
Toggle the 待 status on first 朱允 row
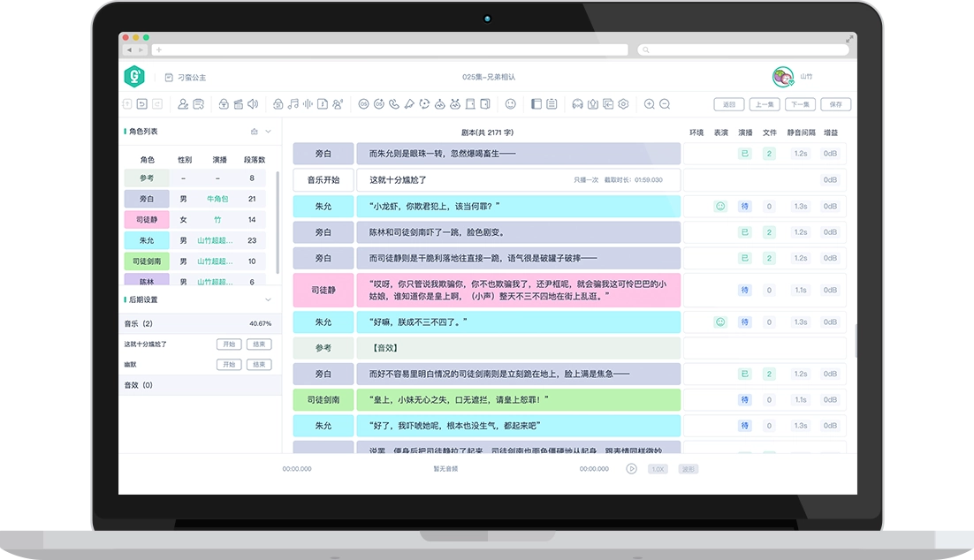[x=744, y=206]
